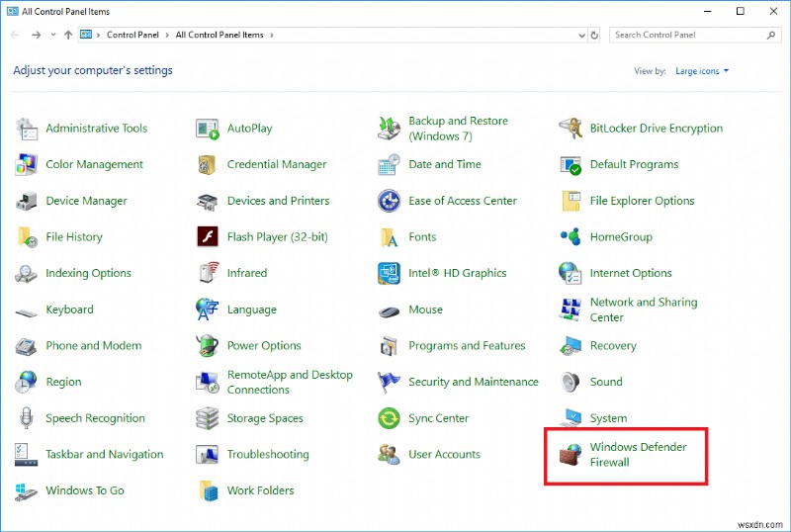Click the Control Panel breadcrumb
Screen dimensions: 791x532
132,35
